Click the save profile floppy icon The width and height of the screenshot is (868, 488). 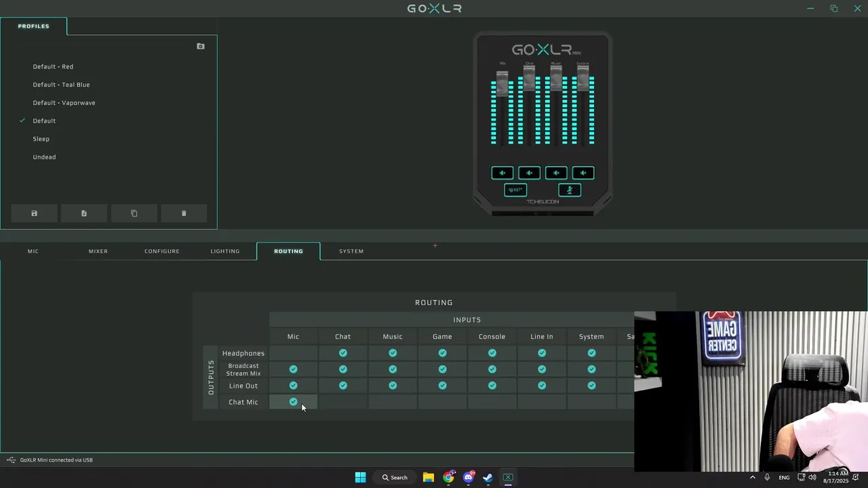[x=34, y=213]
